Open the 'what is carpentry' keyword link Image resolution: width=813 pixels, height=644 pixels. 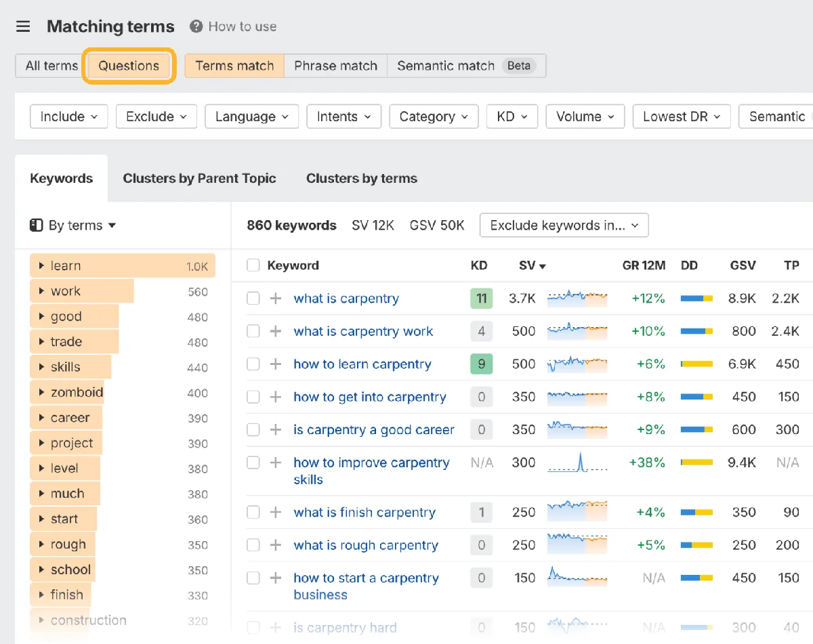[346, 299]
